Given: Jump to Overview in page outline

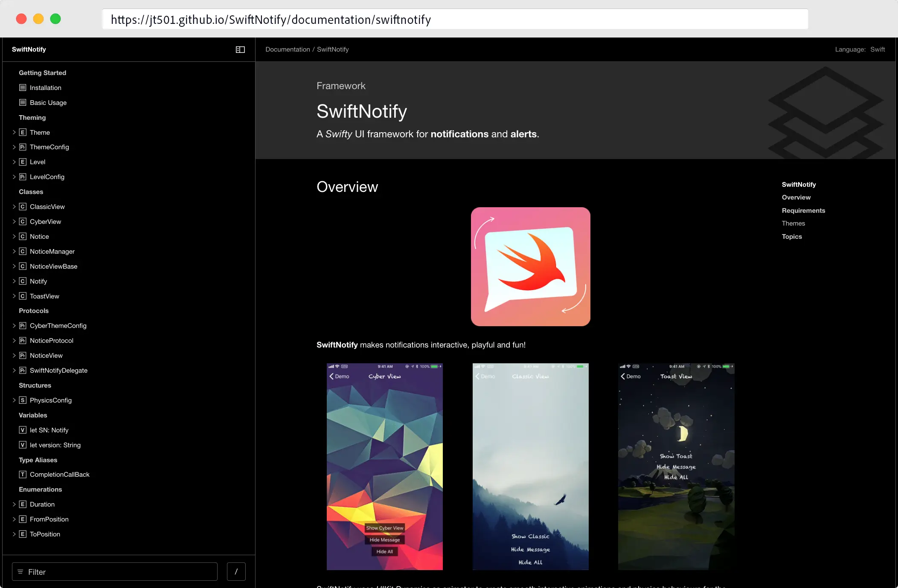Looking at the screenshot, I should pyautogui.click(x=796, y=197).
